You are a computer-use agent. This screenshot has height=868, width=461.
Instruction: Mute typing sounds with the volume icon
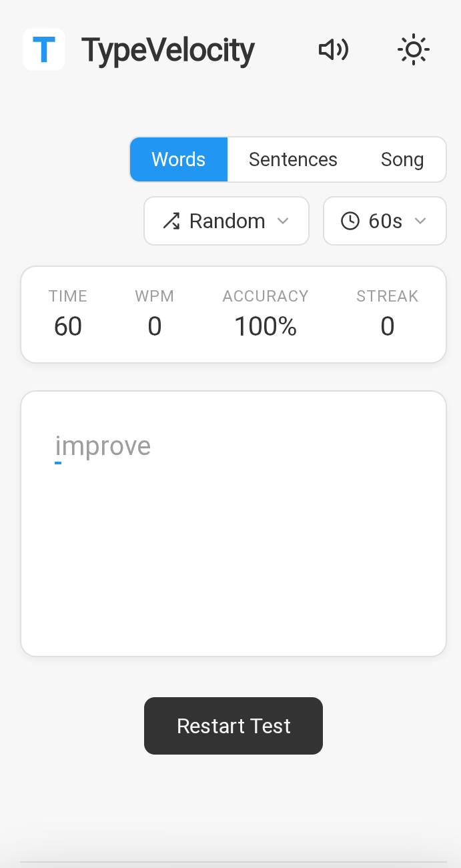click(333, 49)
